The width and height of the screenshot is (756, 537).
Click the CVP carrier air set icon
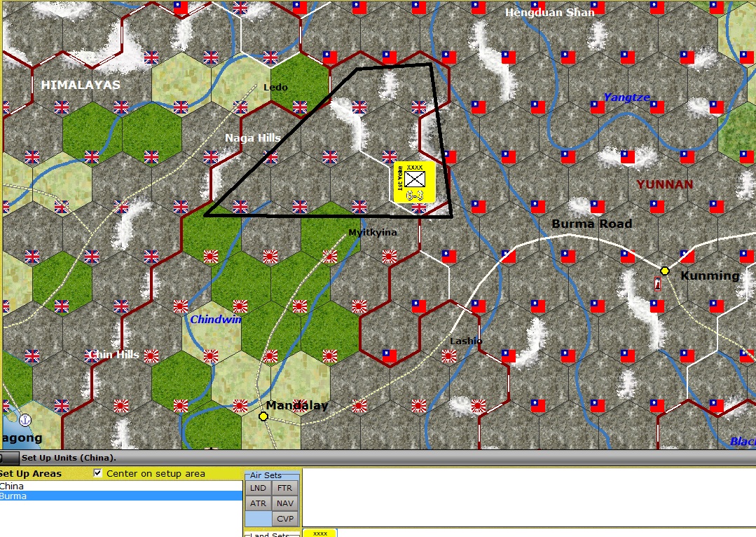[284, 518]
